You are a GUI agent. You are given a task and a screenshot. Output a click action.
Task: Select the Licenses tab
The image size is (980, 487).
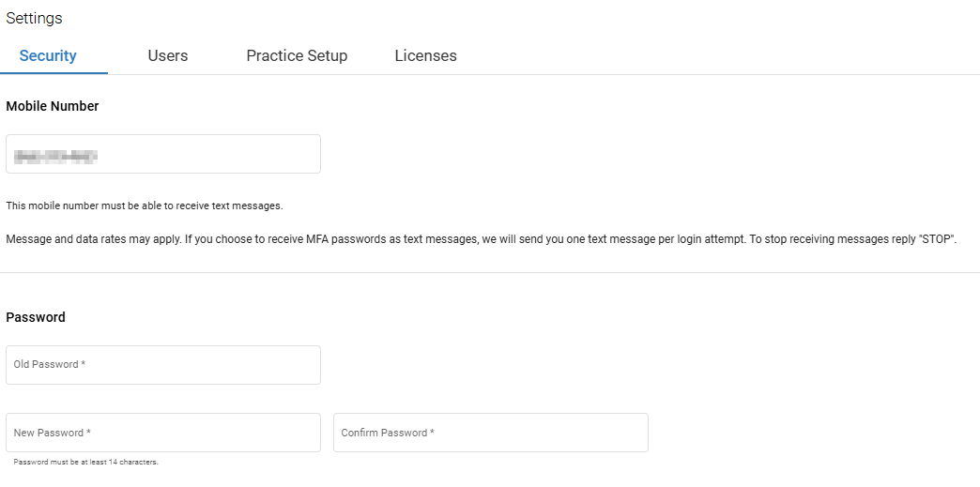tap(425, 55)
